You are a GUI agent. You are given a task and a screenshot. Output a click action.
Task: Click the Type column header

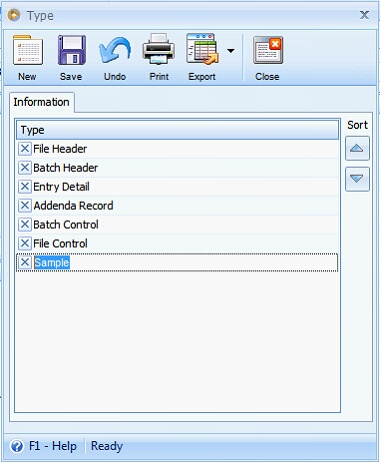(x=177, y=130)
